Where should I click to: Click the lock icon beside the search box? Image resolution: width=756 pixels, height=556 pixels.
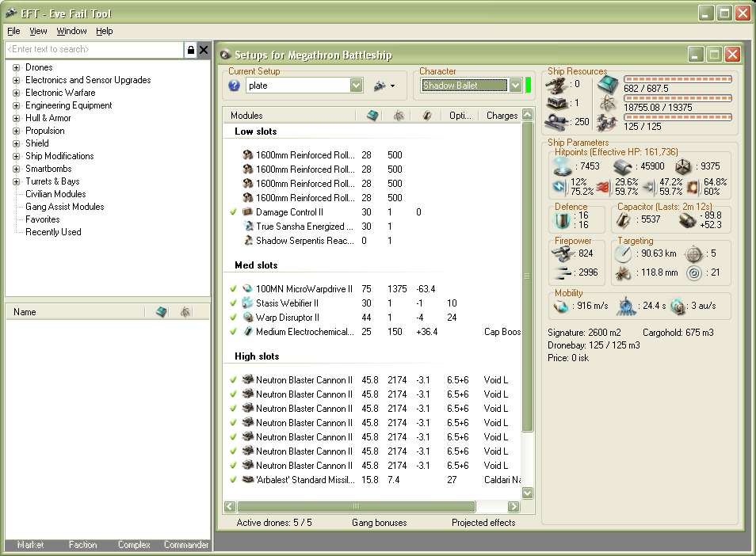pos(190,50)
